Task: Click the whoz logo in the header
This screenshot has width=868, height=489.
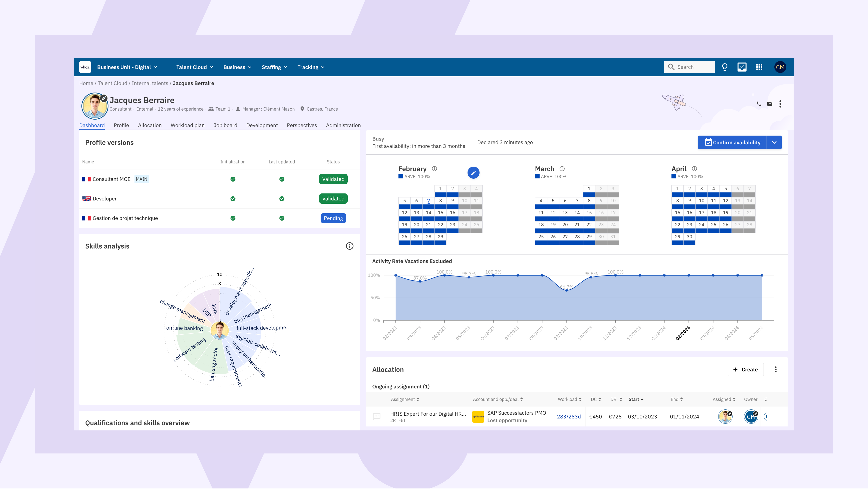Action: pos(85,67)
